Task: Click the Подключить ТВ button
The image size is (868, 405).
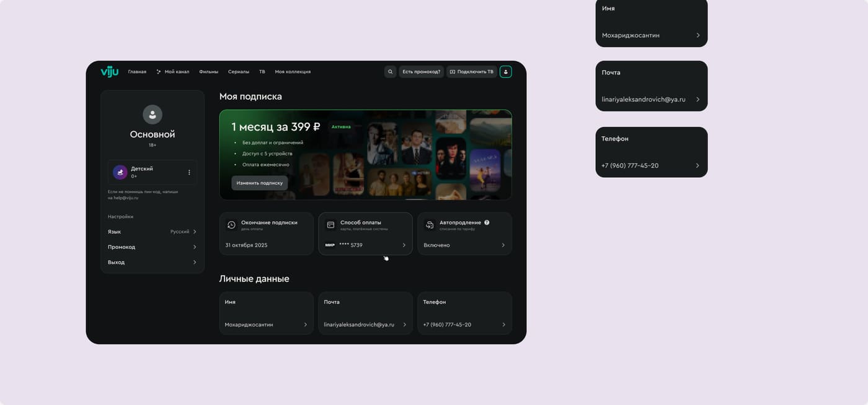Action: tap(472, 72)
